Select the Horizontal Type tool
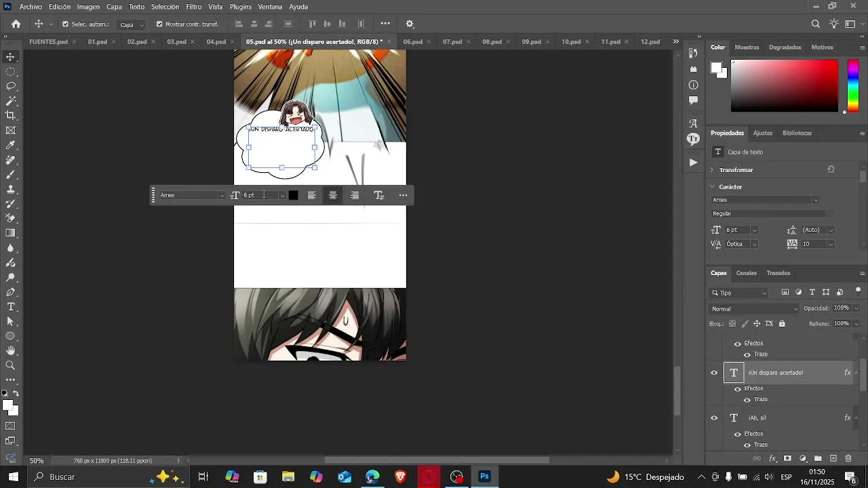868x488 pixels. click(x=11, y=307)
